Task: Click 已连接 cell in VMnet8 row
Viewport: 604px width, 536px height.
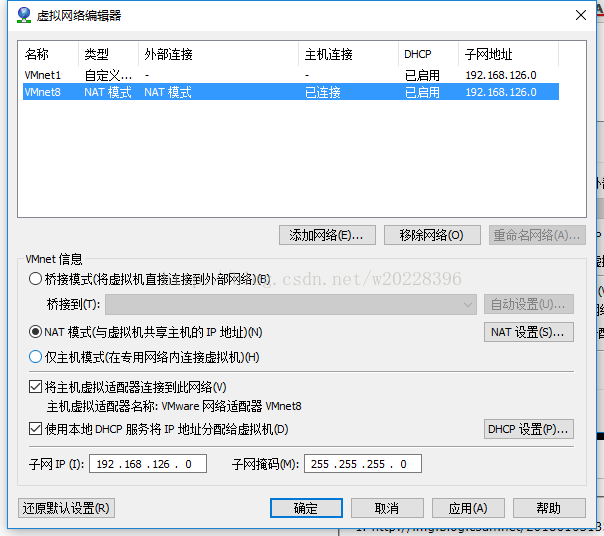Action: pos(322,92)
